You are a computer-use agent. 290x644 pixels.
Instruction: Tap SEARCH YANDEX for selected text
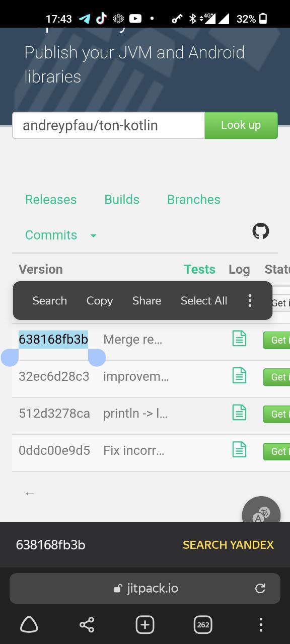[x=228, y=545]
